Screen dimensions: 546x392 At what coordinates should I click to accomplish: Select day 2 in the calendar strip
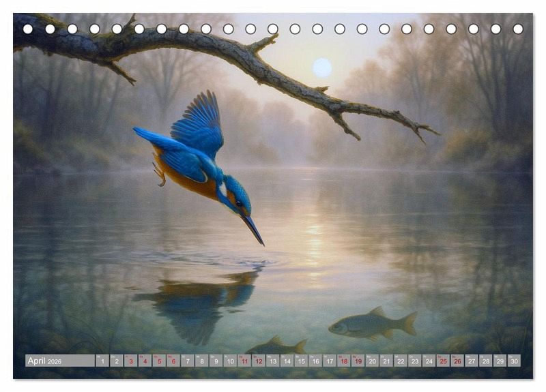117,361
